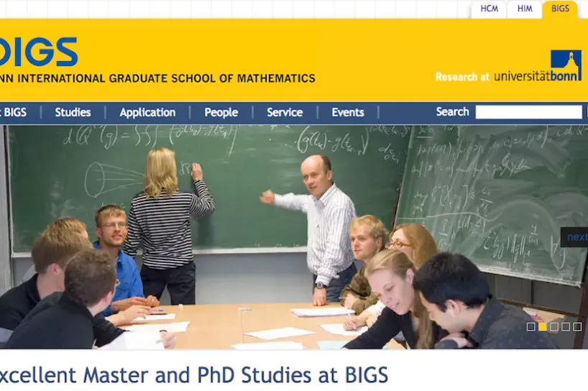Click the Master and PhD Studies heading
Viewport: 588px width, 391px height.
194,375
